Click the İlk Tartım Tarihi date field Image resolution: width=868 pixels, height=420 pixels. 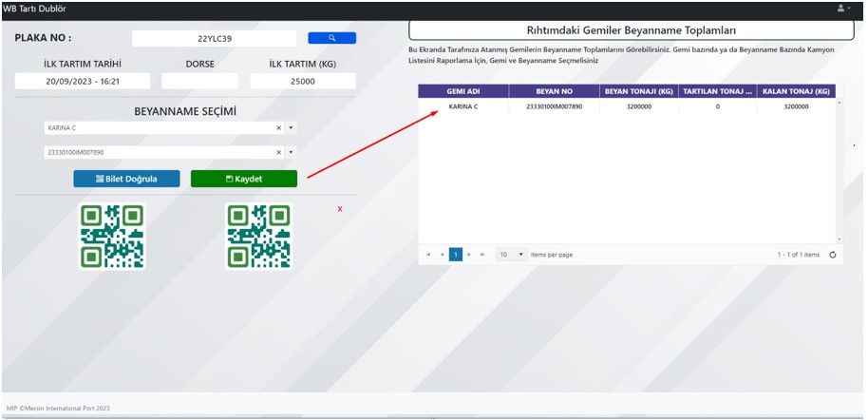click(83, 81)
